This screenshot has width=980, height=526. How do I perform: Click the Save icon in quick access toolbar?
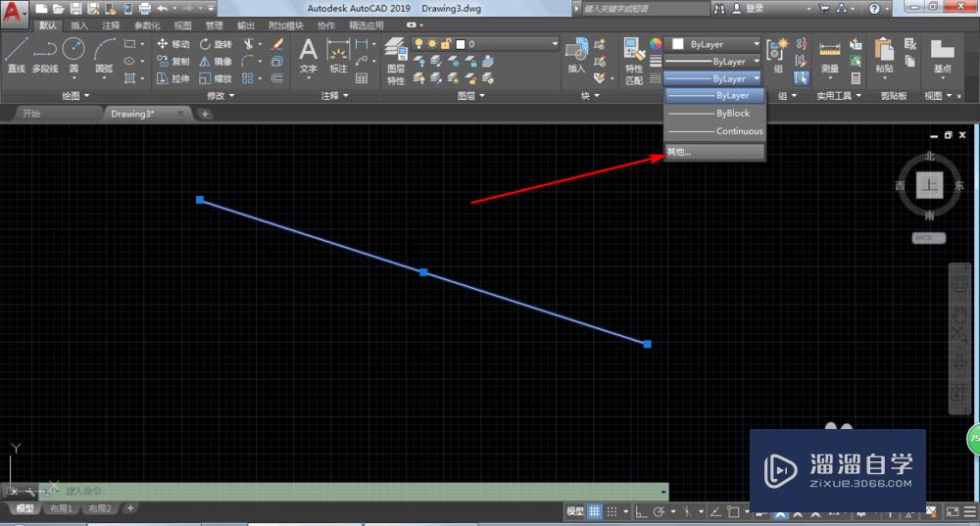click(x=76, y=8)
